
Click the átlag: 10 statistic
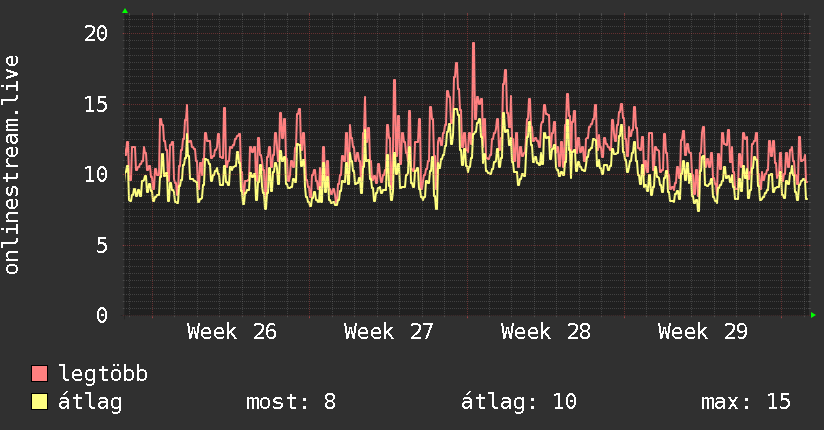[x=519, y=402]
